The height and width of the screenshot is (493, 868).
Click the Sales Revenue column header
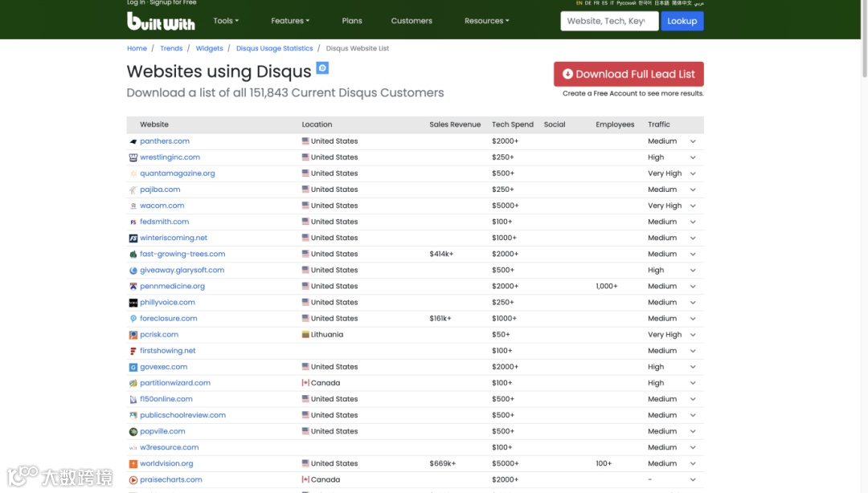tap(455, 124)
